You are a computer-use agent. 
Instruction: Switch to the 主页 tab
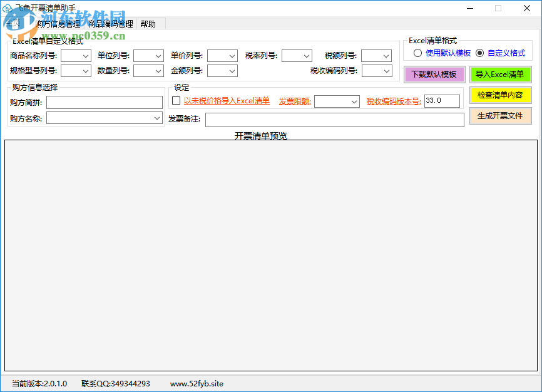14,24
